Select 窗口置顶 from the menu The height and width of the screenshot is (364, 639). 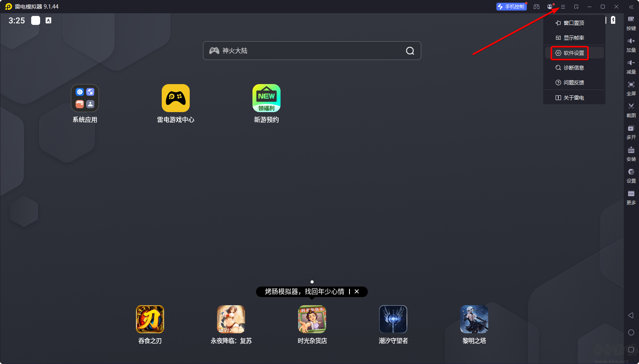(574, 23)
